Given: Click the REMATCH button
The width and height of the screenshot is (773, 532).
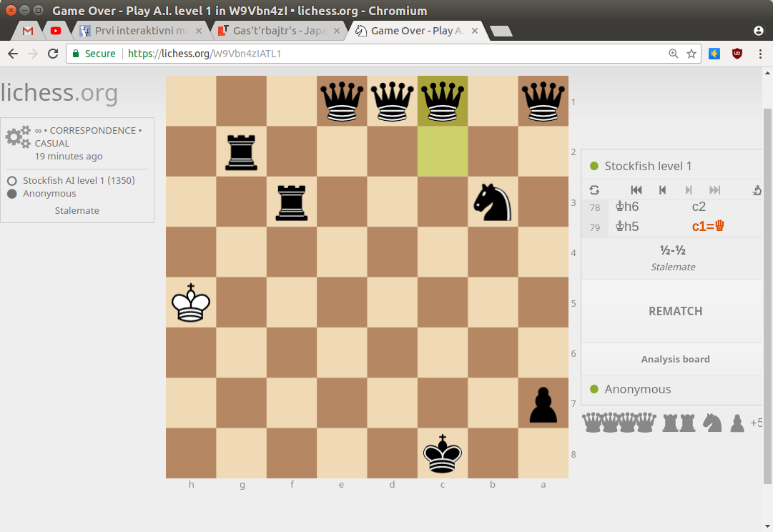Looking at the screenshot, I should [675, 311].
